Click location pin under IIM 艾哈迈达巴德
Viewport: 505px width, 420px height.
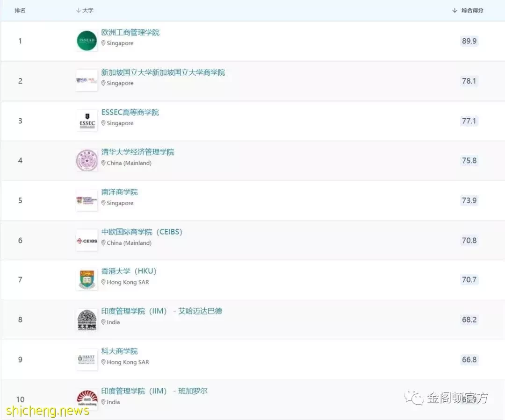103,322
